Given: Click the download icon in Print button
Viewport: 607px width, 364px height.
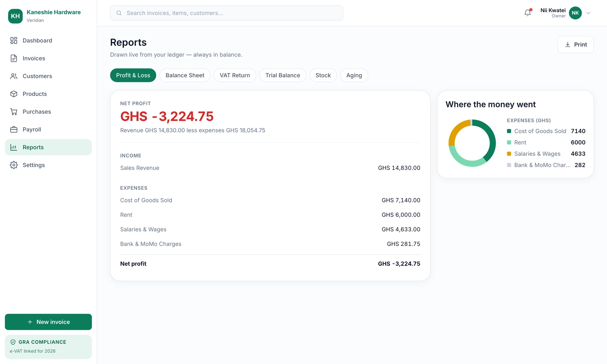Looking at the screenshot, I should [x=568, y=44].
